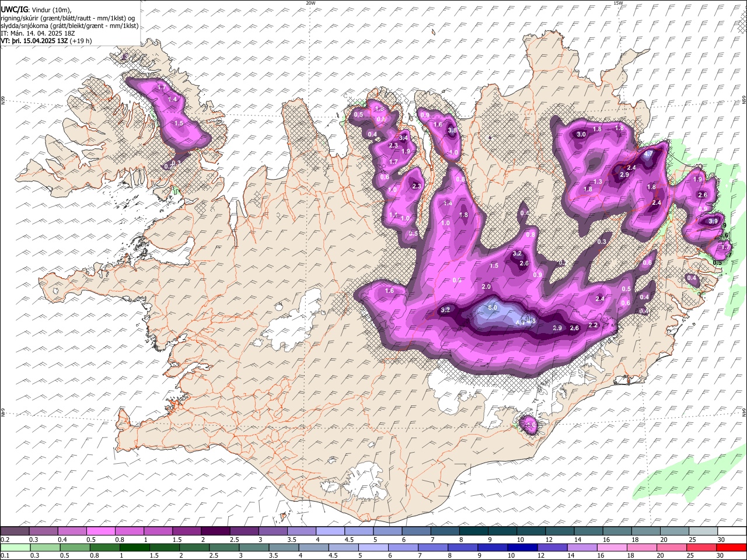Click the lavender upper legend swatch between 4 and 4.5

point(330,531)
